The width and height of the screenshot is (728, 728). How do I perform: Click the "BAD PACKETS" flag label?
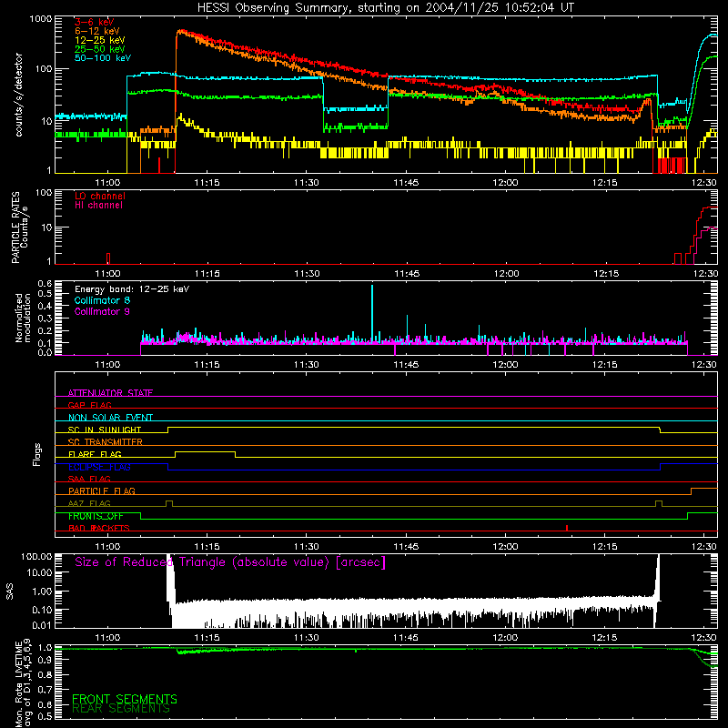(x=99, y=528)
